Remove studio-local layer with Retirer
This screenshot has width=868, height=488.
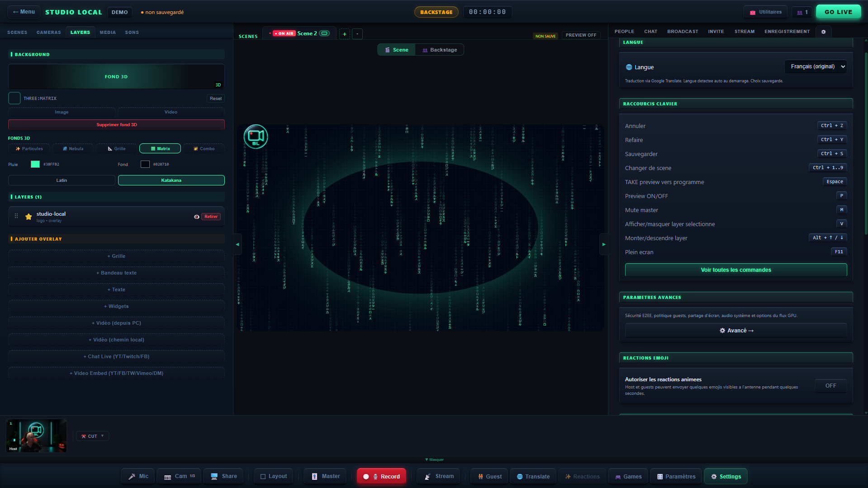(211, 217)
